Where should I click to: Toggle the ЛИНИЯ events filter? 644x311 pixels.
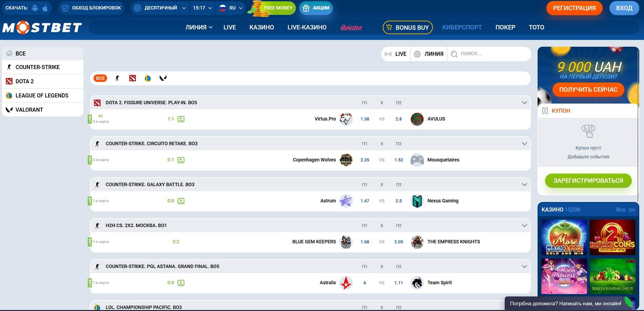point(429,54)
